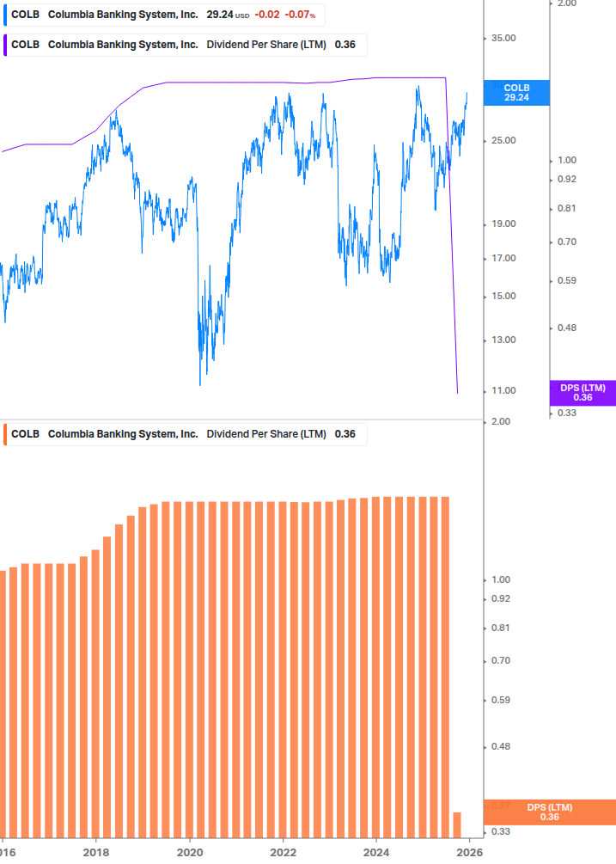Click the 2026 label on the time axis
The height and width of the screenshot is (864, 616).
point(470,853)
